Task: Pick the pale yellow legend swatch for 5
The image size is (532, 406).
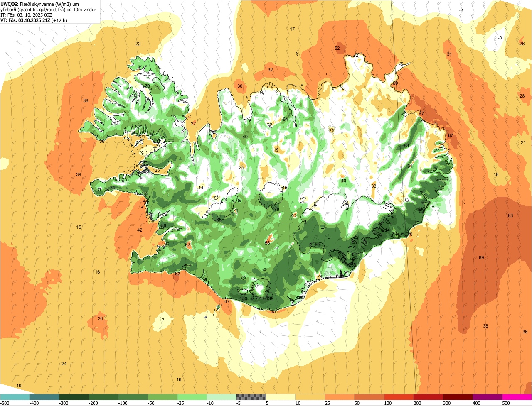Action: coord(281,397)
